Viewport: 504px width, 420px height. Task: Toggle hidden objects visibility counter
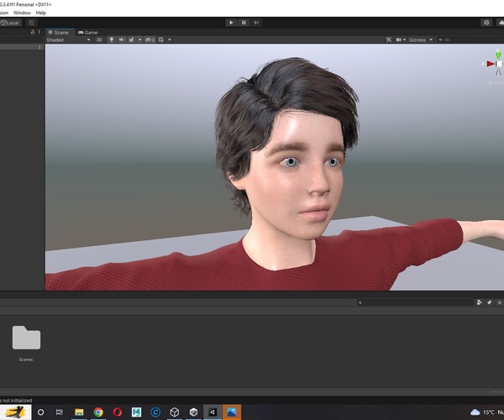coord(150,39)
